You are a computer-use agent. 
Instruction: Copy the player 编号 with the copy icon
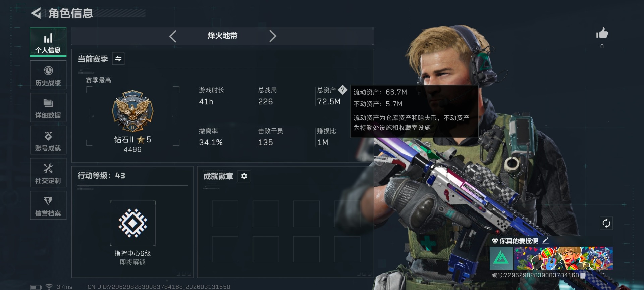point(583,275)
